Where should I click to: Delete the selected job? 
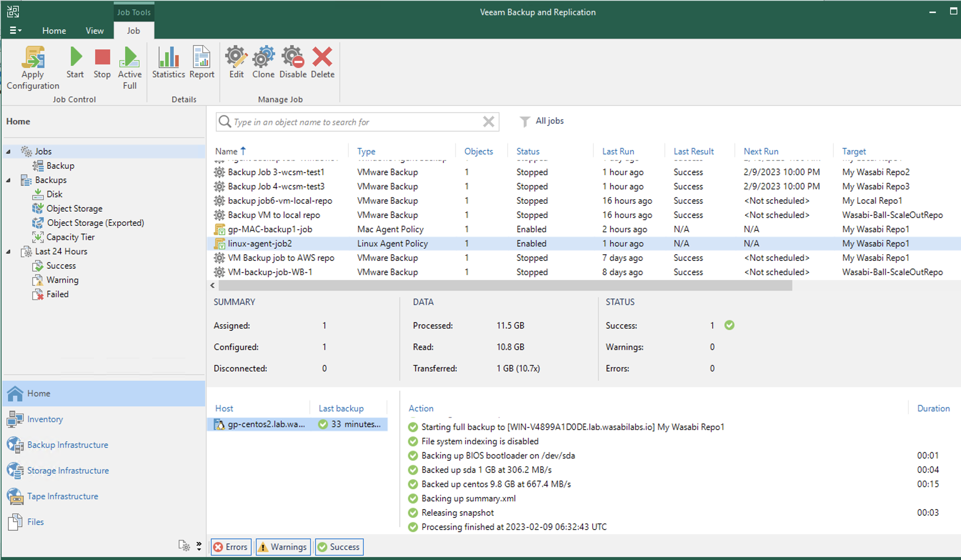pos(323,62)
